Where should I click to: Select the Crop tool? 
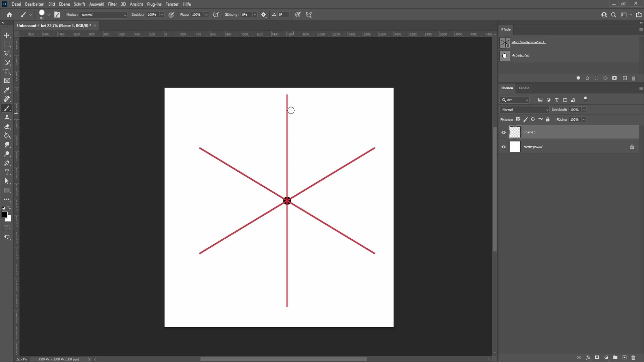(7, 71)
